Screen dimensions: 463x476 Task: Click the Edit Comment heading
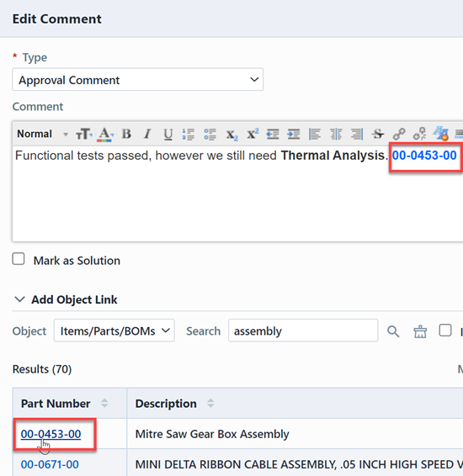(x=56, y=19)
